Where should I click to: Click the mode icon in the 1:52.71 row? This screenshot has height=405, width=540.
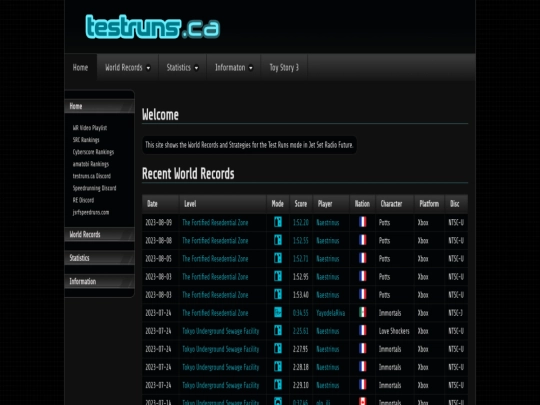click(278, 258)
